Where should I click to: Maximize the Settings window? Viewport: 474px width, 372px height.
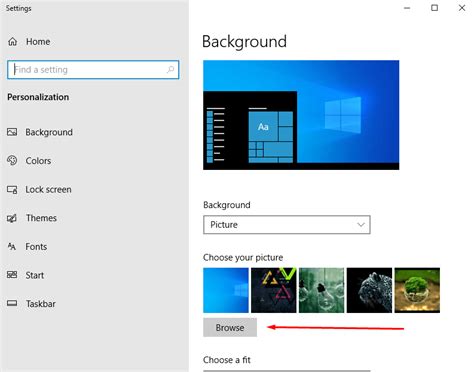[x=434, y=8]
